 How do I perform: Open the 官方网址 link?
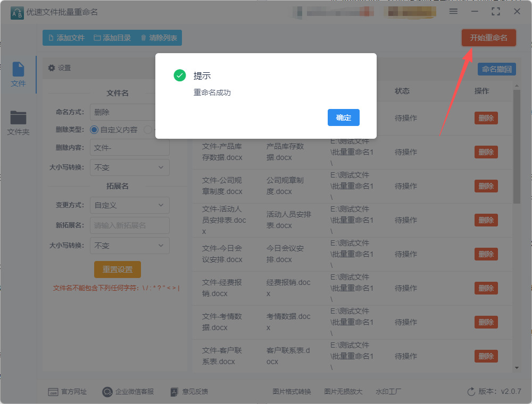67,392
